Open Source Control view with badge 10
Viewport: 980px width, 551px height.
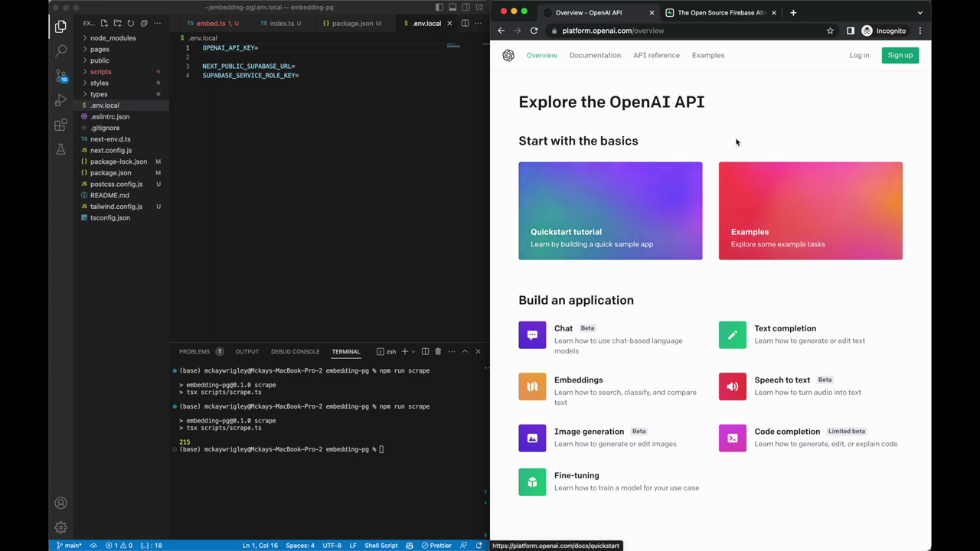click(x=60, y=76)
